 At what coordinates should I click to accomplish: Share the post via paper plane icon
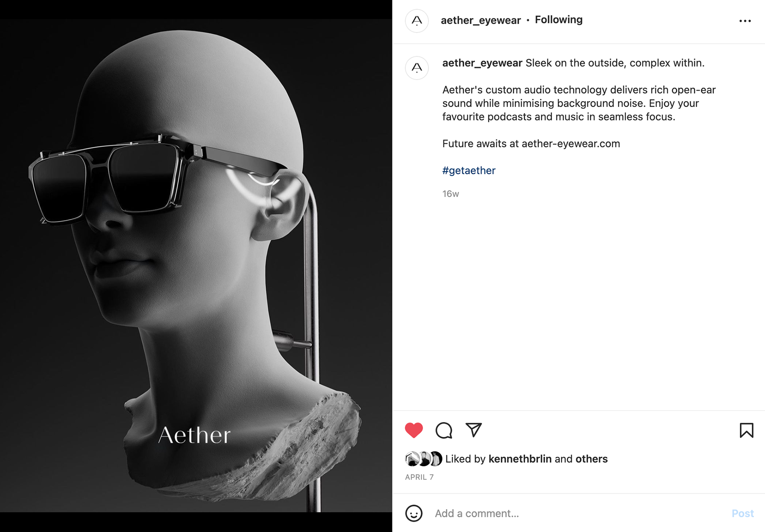click(474, 430)
